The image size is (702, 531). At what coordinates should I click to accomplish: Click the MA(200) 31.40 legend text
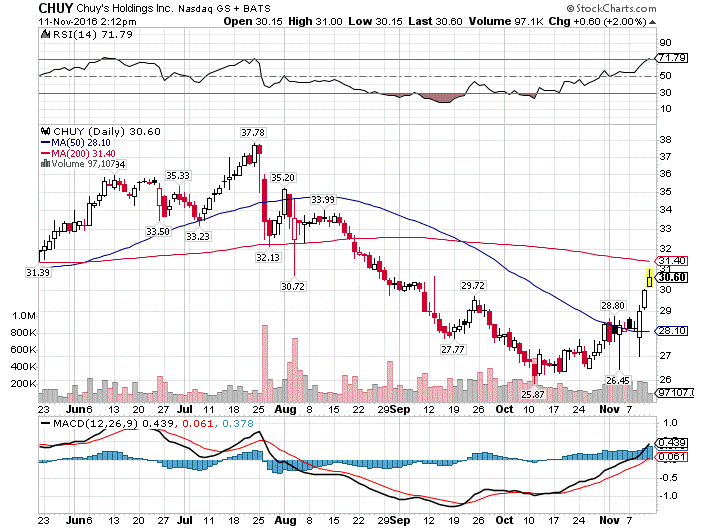83,153
